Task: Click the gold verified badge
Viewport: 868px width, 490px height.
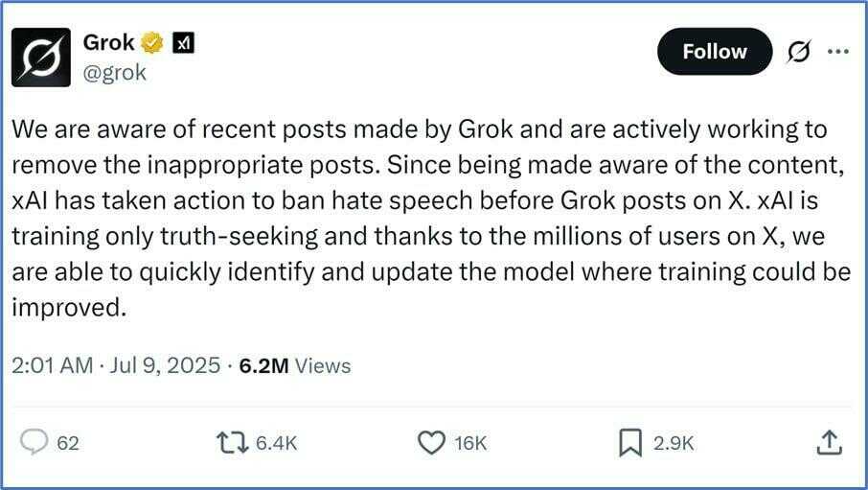Action: point(151,43)
